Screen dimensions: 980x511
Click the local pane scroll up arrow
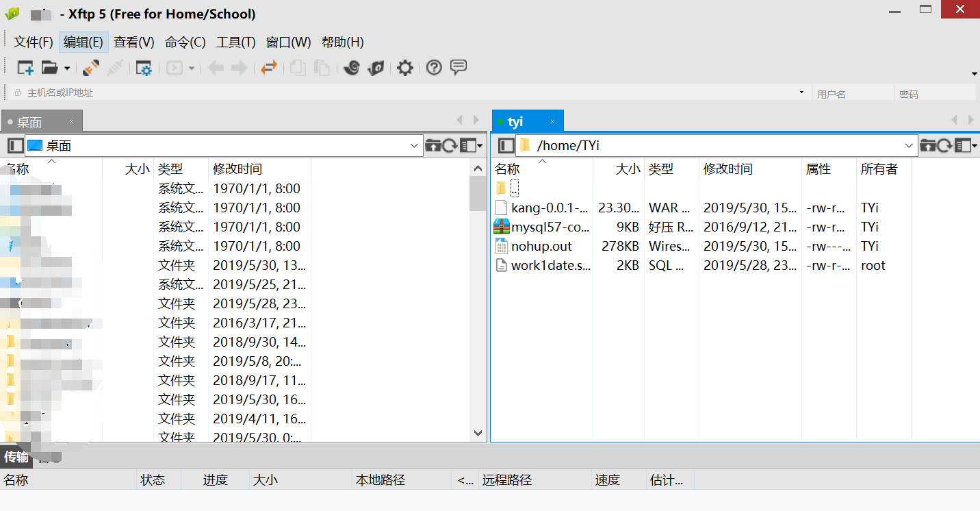click(478, 169)
